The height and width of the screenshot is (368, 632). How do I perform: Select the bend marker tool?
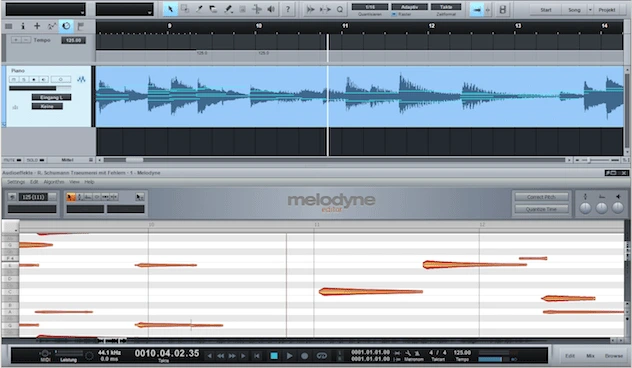257,9
